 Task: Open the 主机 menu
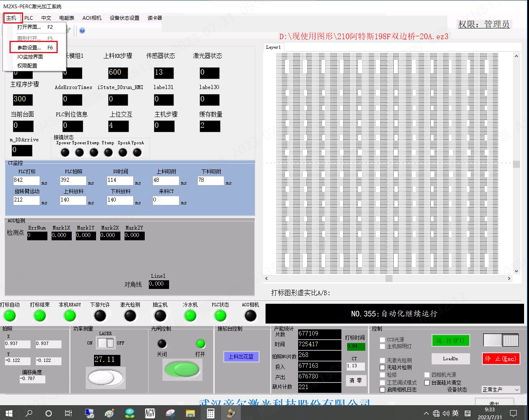pos(12,18)
